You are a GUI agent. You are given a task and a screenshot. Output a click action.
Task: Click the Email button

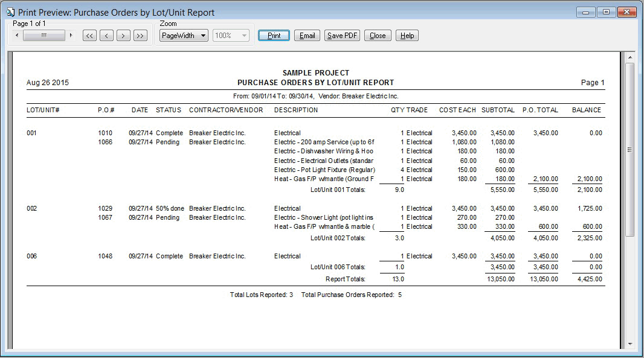308,36
